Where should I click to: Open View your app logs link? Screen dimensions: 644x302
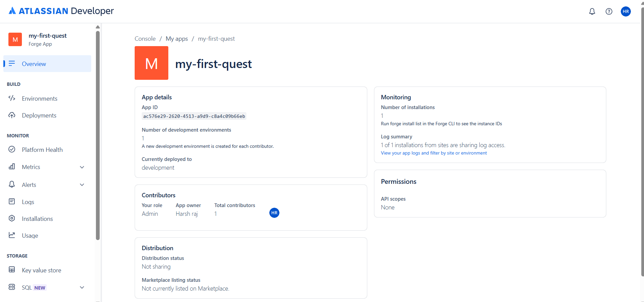tap(434, 153)
